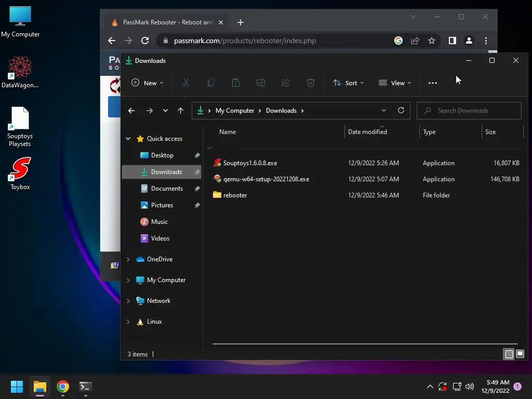The image size is (532, 399).
Task: Click terminal icon on taskbar
Action: click(85, 387)
